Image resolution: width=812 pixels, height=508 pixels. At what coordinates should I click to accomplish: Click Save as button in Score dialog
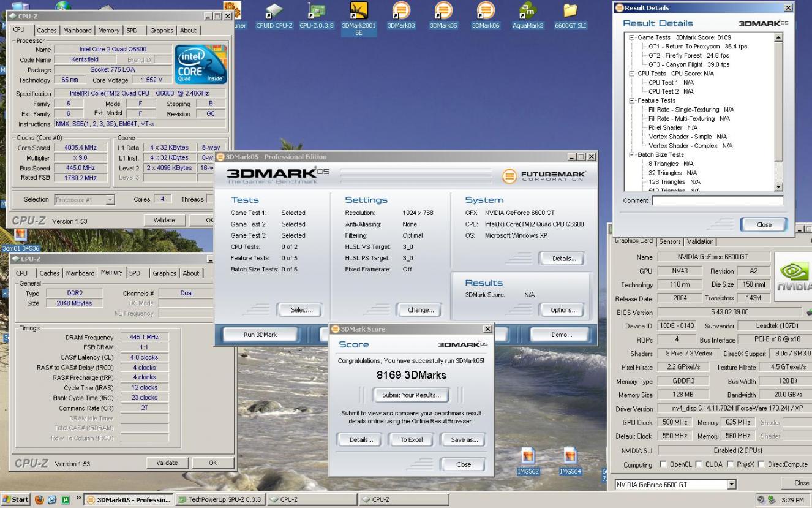click(464, 440)
